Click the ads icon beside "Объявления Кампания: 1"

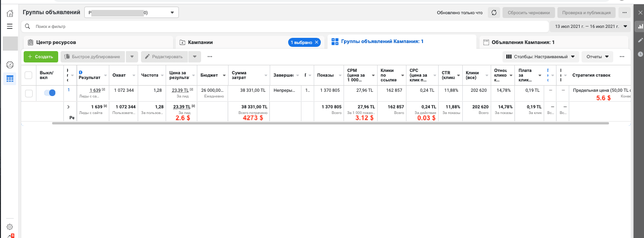[x=486, y=43]
